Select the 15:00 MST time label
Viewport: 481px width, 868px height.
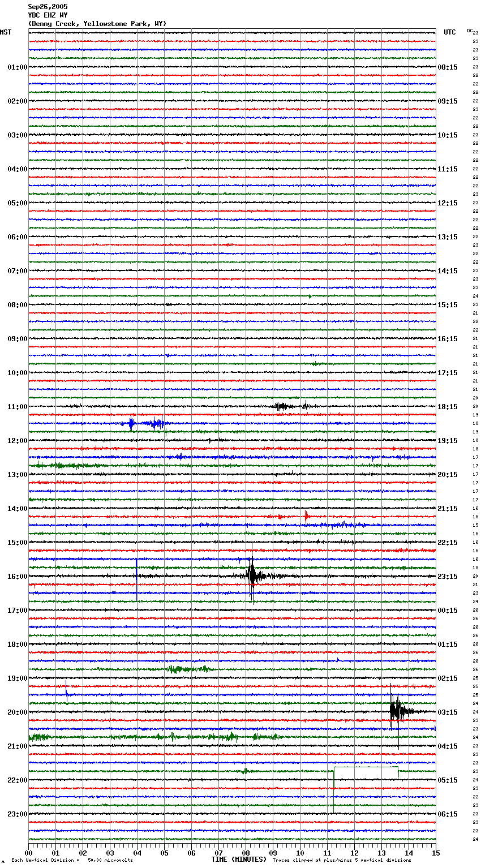pyautogui.click(x=17, y=543)
